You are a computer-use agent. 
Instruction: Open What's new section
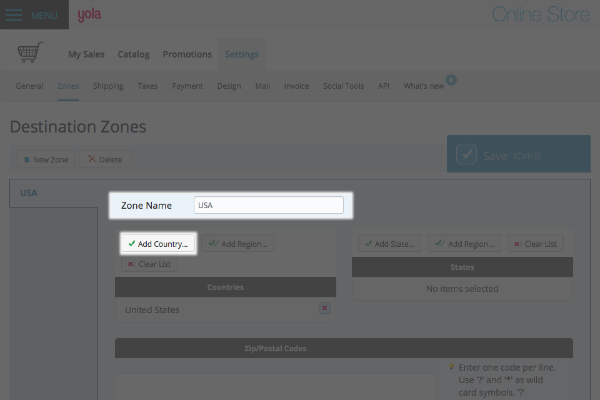click(424, 86)
